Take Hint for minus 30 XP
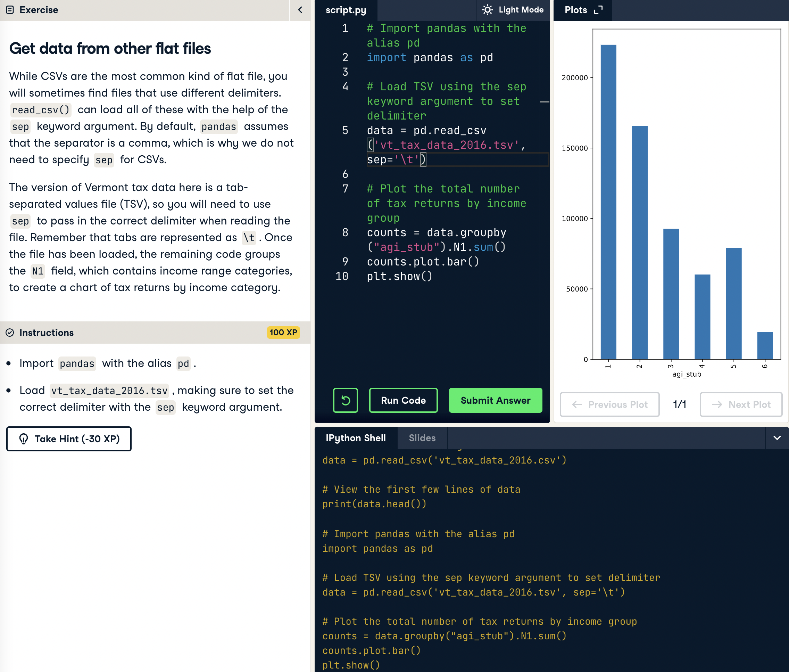The image size is (789, 672). click(69, 439)
